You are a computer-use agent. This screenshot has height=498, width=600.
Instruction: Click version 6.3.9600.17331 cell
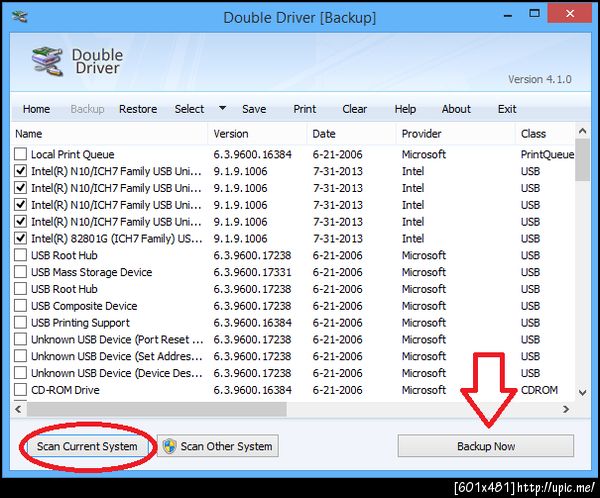point(252,272)
